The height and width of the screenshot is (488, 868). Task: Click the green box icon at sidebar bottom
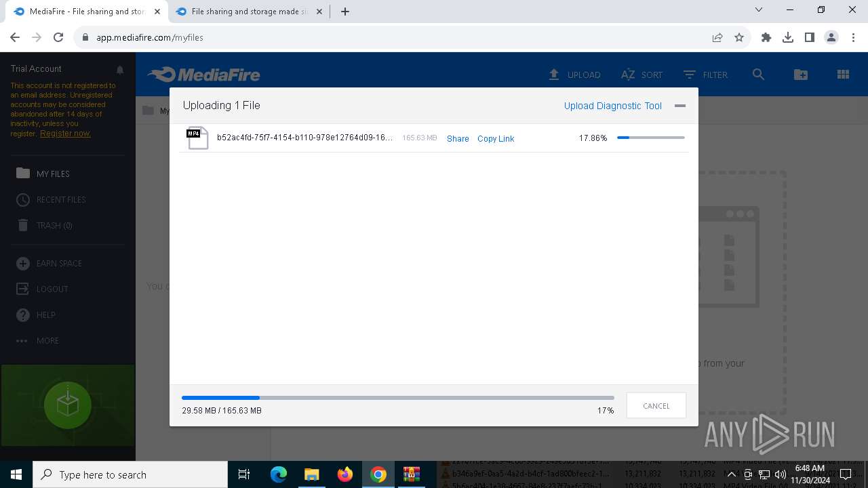[67, 405]
